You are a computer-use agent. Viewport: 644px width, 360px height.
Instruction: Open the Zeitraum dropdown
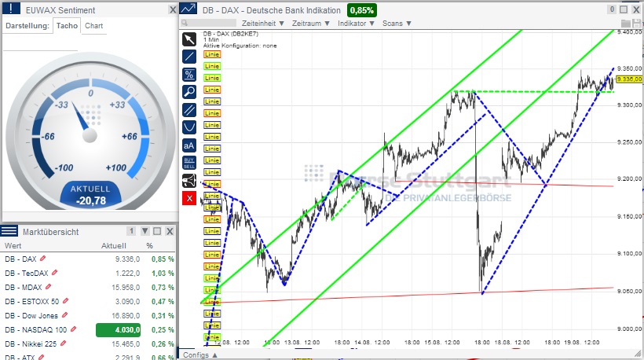pos(311,24)
